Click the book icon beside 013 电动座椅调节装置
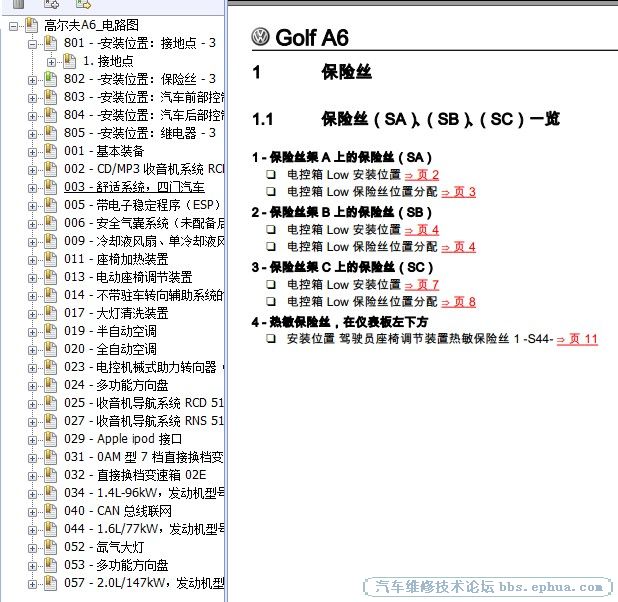This screenshot has height=602, width=618. coord(50,277)
